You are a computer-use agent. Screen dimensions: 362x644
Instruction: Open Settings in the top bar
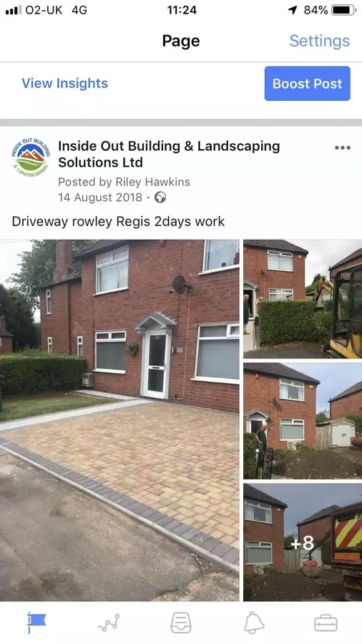(x=319, y=41)
